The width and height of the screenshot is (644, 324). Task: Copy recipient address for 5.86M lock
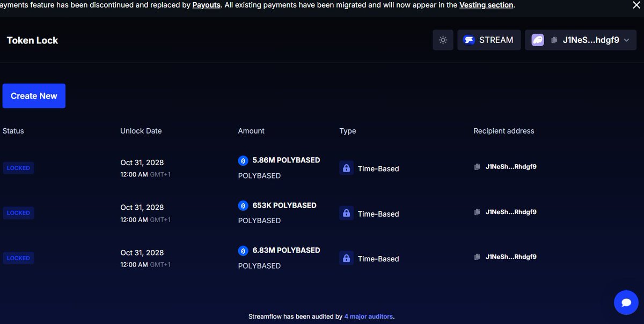pos(477,167)
